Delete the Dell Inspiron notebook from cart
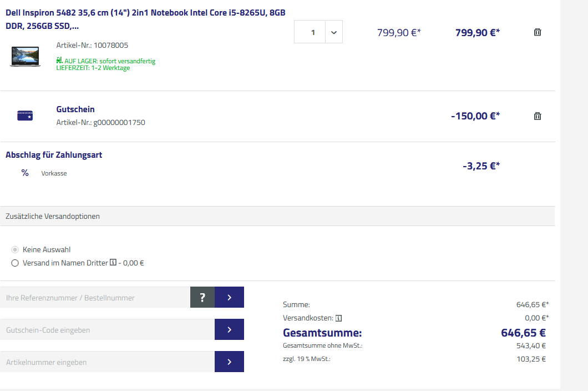 click(x=537, y=32)
